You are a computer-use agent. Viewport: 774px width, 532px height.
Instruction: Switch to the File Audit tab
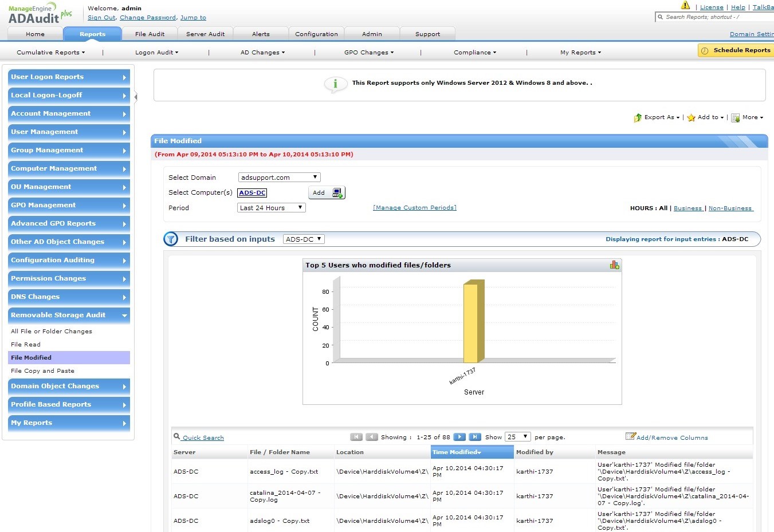[150, 34]
